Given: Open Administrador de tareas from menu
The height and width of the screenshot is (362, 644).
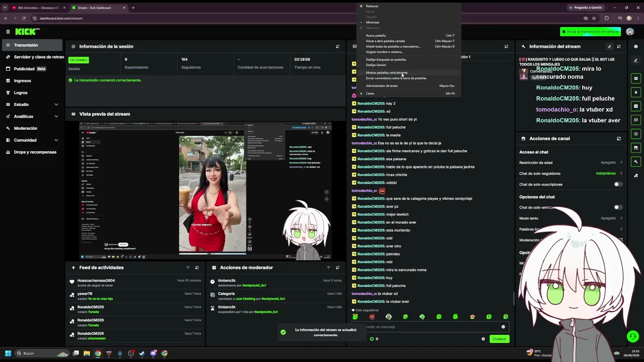Looking at the screenshot, I should pyautogui.click(x=409, y=85).
